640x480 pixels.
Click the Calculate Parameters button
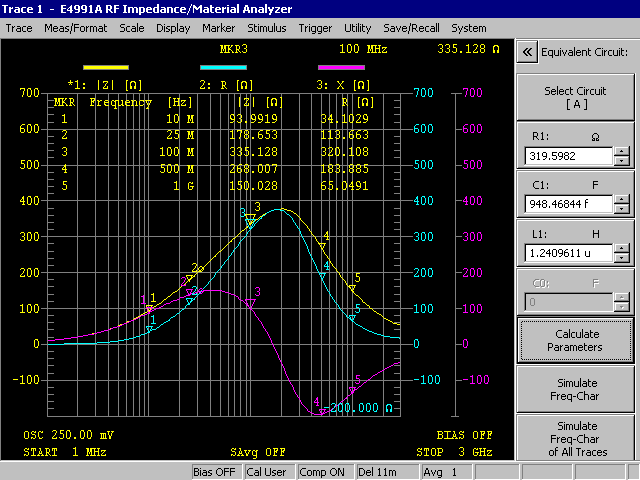(x=575, y=340)
